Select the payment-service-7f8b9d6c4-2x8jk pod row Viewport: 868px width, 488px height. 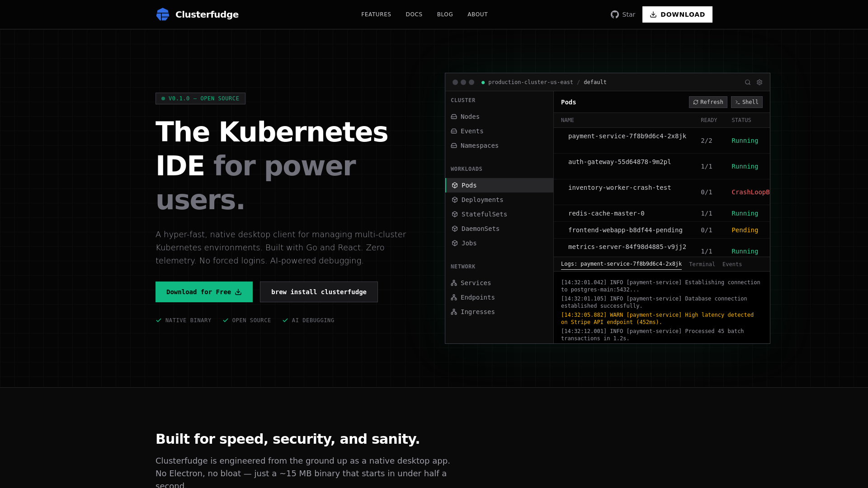click(662, 141)
